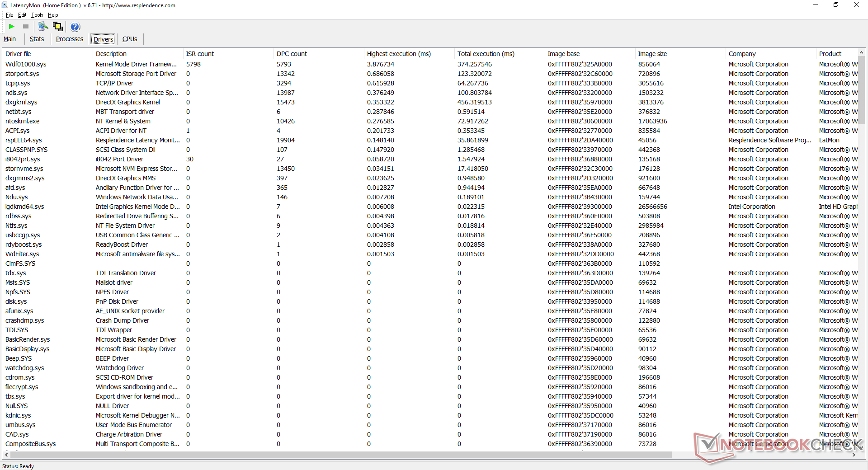Open the Tools menu
The width and height of the screenshot is (868, 470).
(37, 15)
